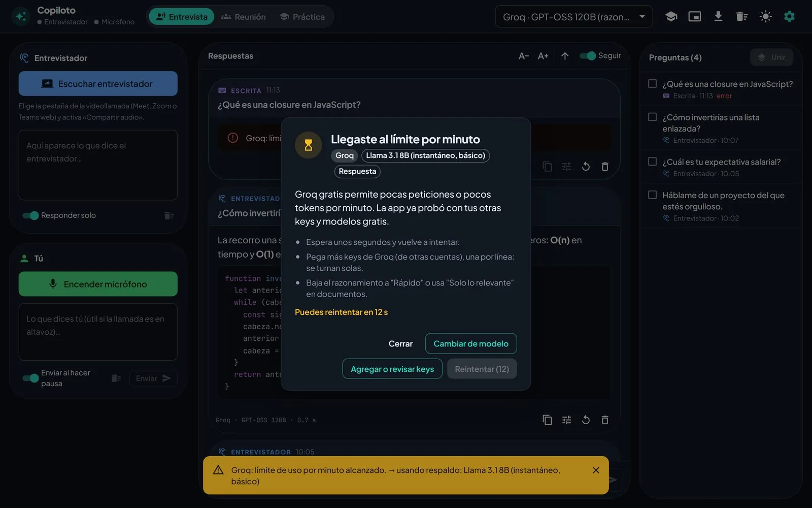The image size is (812, 508).
Task: Click Escuchar entrevistador button
Action: point(98,84)
